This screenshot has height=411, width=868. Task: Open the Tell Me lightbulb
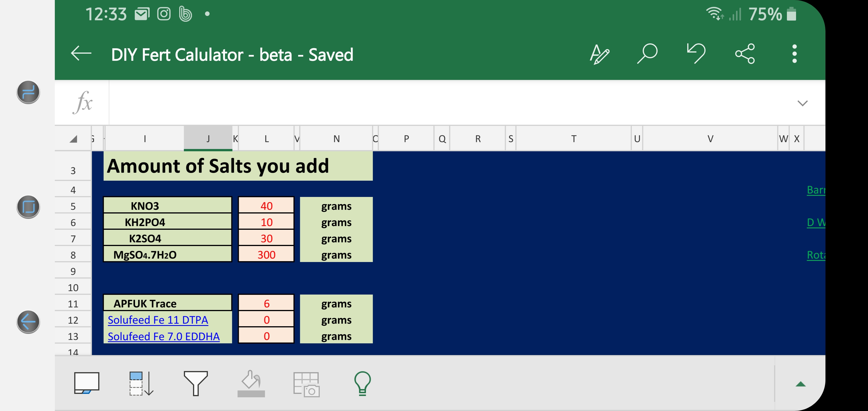coord(362,383)
